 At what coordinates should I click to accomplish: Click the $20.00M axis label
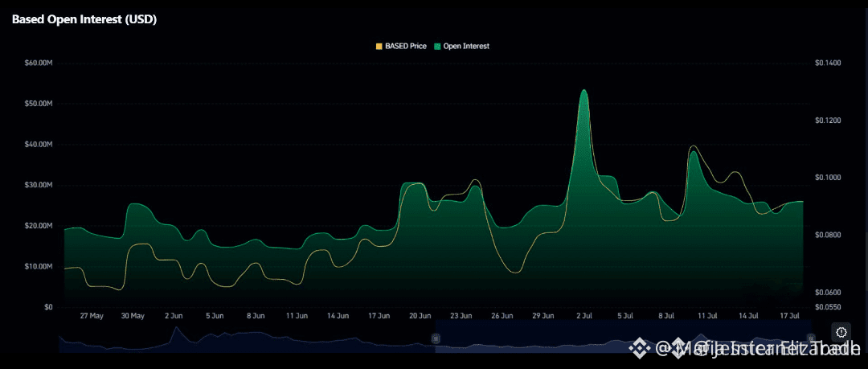tap(39, 226)
